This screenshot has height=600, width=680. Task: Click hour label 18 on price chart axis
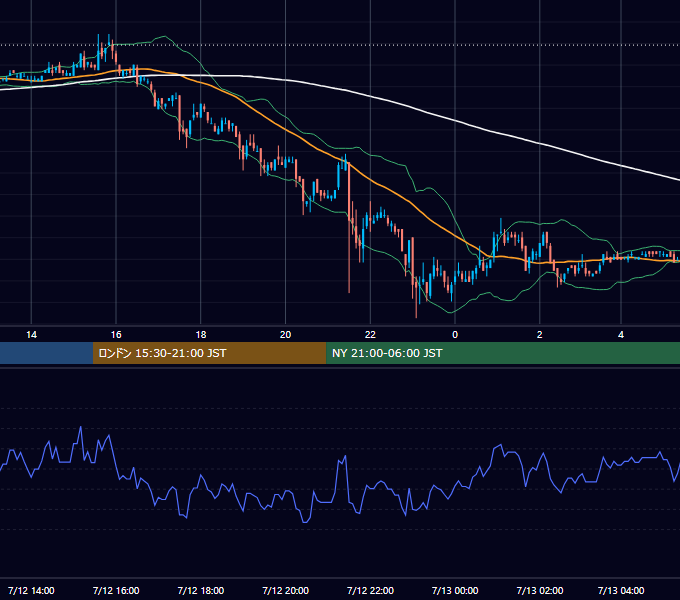(x=201, y=335)
